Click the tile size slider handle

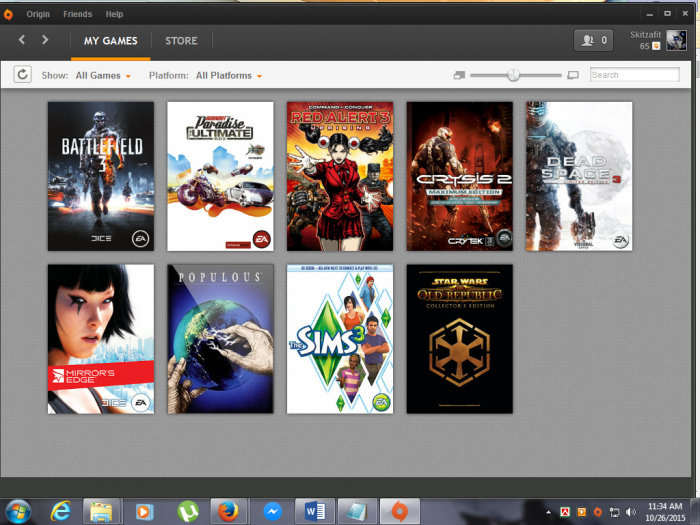click(x=513, y=75)
